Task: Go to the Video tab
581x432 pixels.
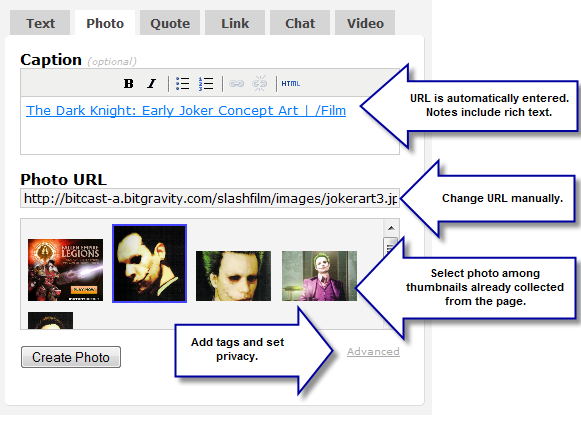Action: [x=365, y=23]
